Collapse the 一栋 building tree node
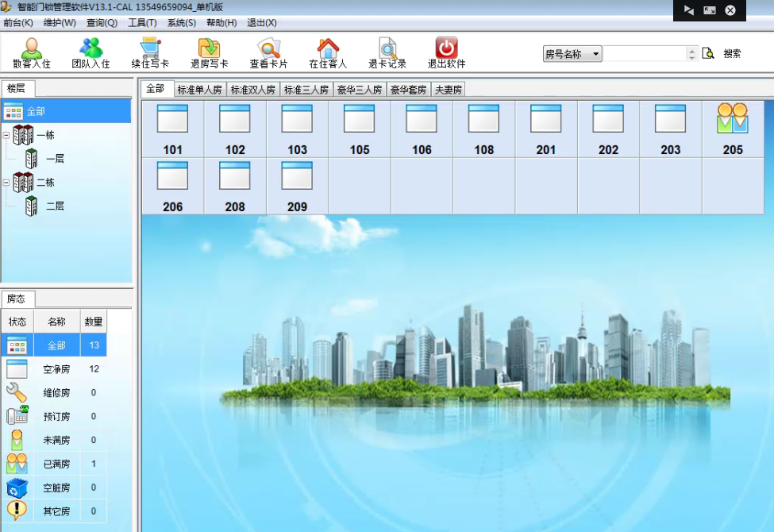Image resolution: width=774 pixels, height=532 pixels. click(6, 135)
